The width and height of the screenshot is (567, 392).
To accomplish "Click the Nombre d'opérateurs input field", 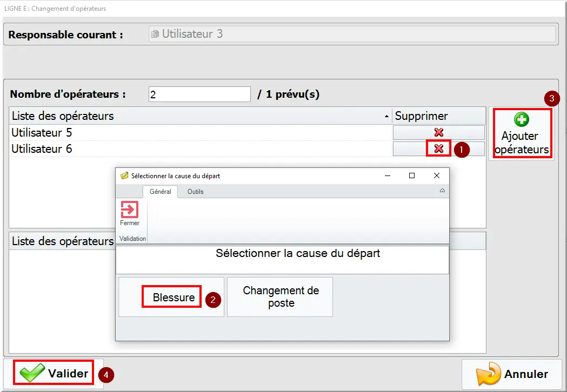I will 199,94.
